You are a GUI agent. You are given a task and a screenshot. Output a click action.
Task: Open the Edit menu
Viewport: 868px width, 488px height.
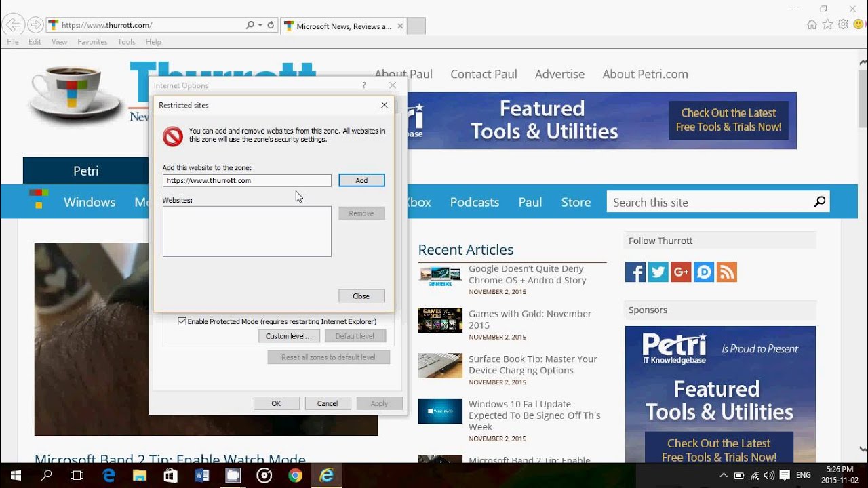click(x=35, y=42)
